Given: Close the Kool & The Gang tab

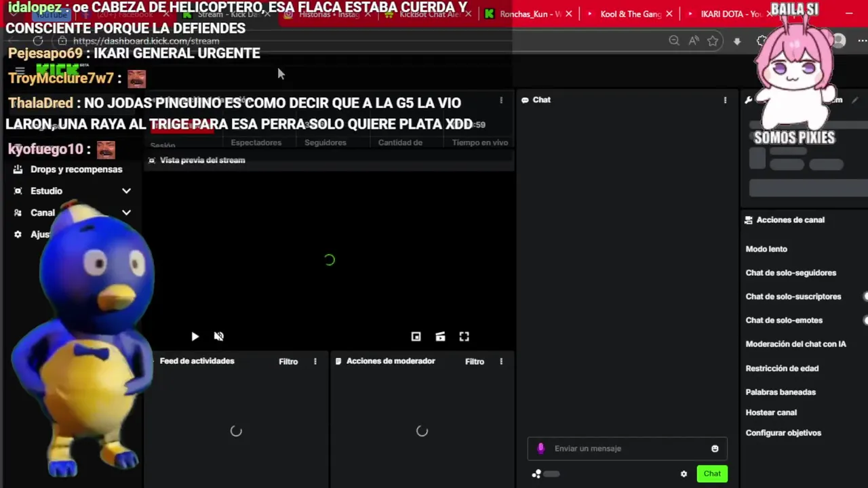Looking at the screenshot, I should point(669,14).
